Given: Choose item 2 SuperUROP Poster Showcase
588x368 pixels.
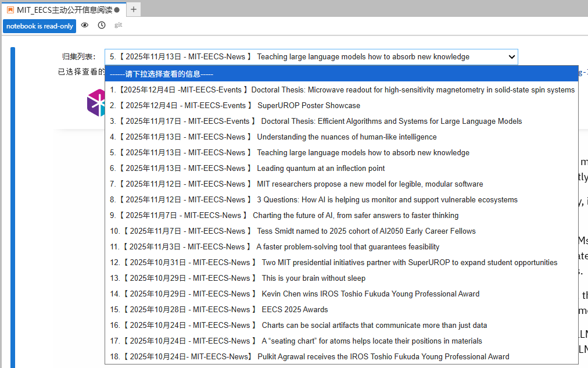Looking at the screenshot, I should point(342,105).
